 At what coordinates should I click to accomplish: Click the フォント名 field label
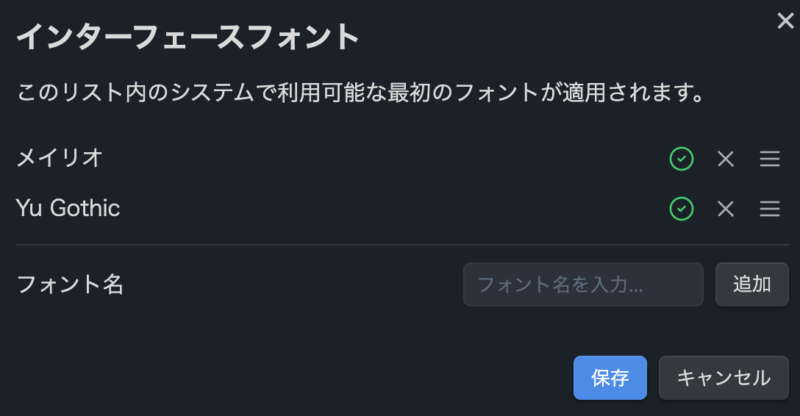coord(70,284)
